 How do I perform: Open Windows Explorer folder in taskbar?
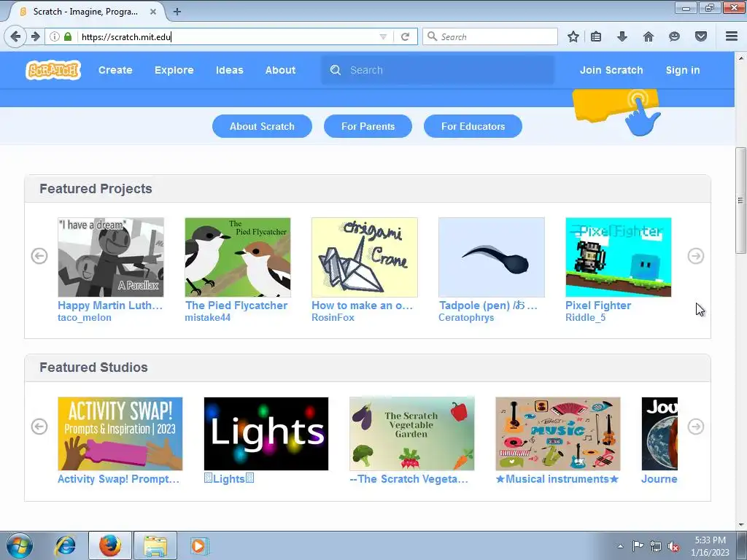(x=155, y=545)
